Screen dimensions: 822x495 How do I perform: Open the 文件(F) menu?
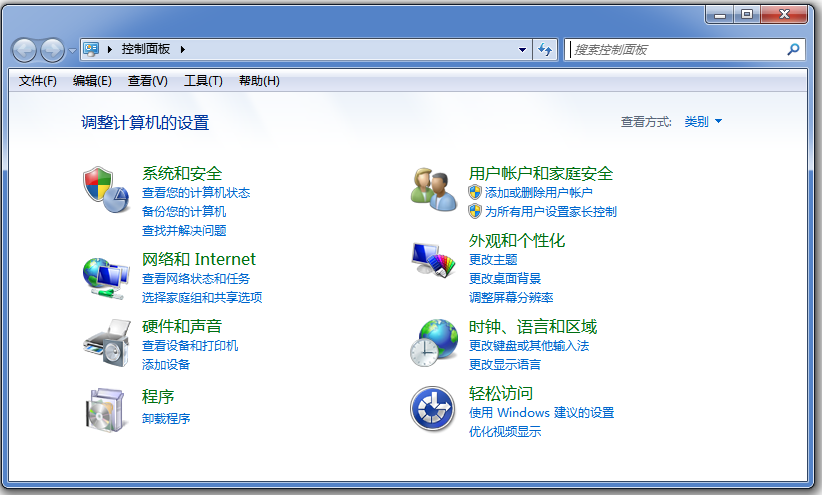38,81
